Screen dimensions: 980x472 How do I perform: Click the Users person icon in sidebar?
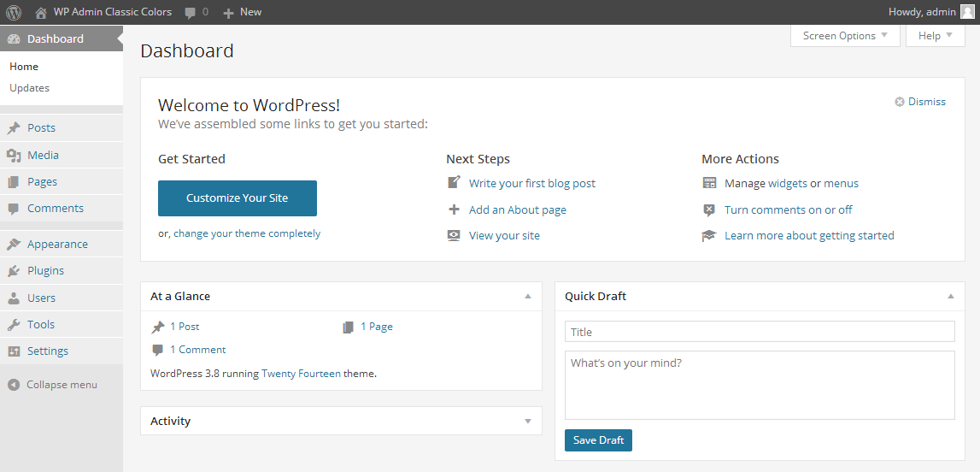click(x=14, y=298)
